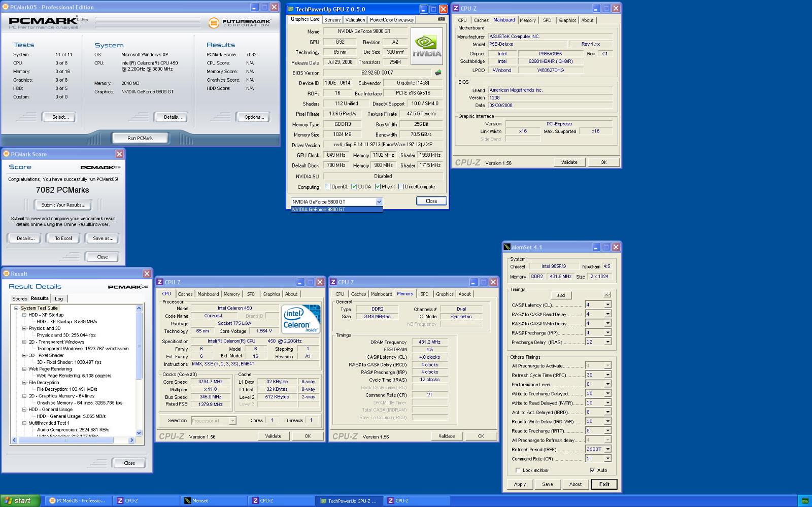The height and width of the screenshot is (507, 812).
Task: Open About tab in CPU-Z CPU window
Action: pyautogui.click(x=291, y=294)
